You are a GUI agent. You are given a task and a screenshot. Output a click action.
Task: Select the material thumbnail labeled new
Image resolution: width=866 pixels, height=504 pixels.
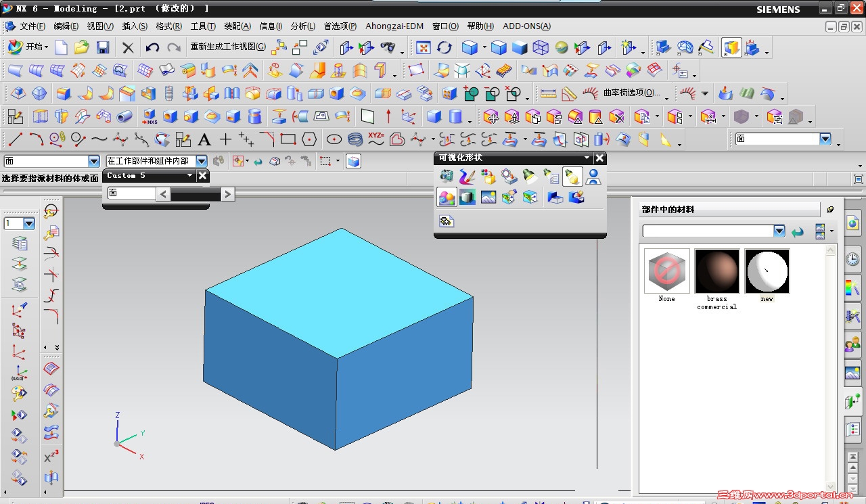point(767,271)
